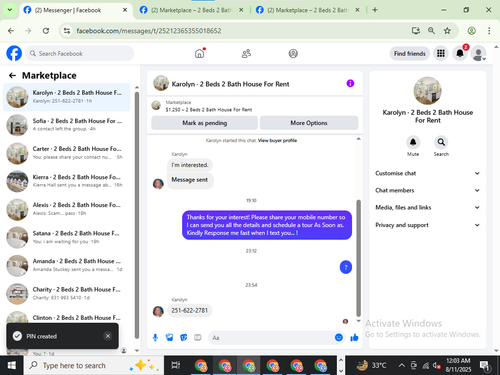The image size is (500, 375).
Task: Dismiss the PIN created notification
Action: 108,336
